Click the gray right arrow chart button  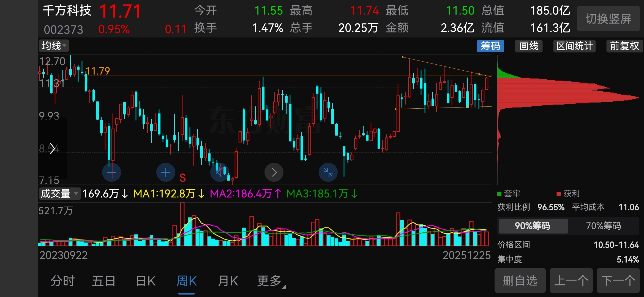274,172
